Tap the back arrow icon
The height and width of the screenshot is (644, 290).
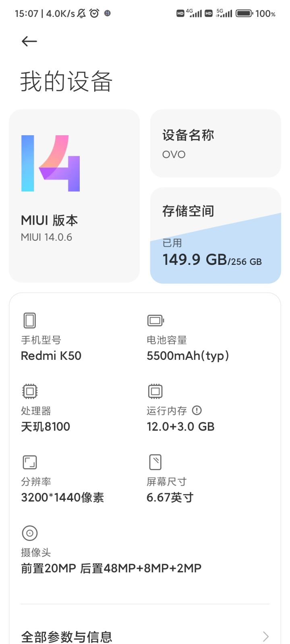pyautogui.click(x=29, y=41)
